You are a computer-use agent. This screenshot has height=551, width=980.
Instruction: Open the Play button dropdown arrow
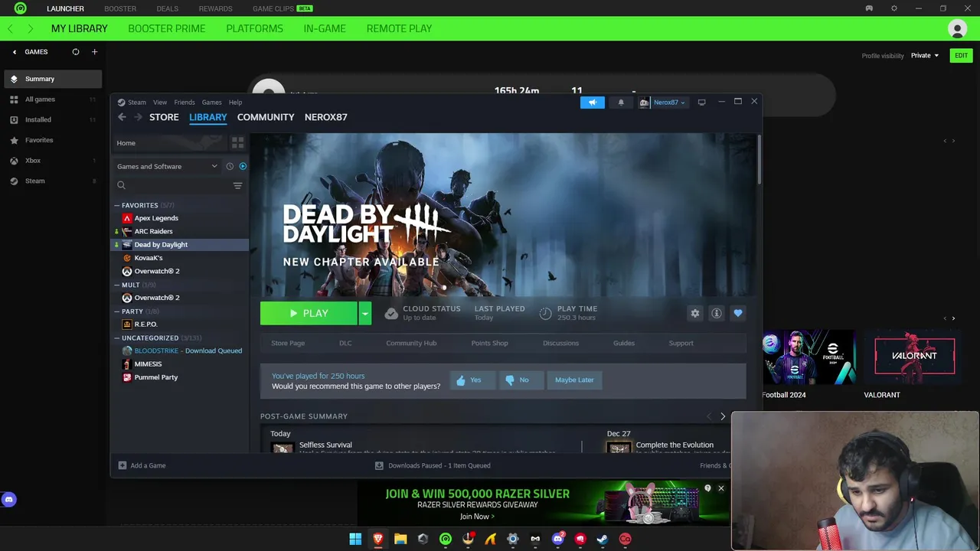(365, 313)
